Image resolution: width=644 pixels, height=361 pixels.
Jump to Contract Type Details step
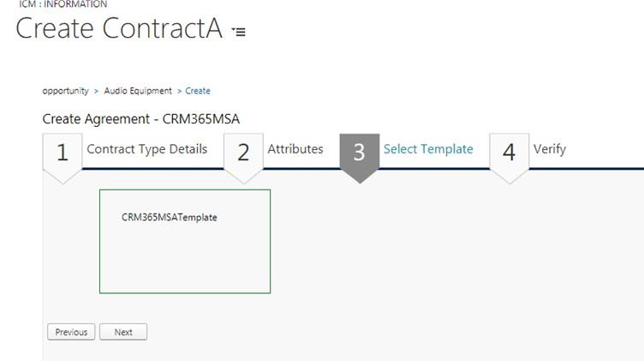(146, 149)
